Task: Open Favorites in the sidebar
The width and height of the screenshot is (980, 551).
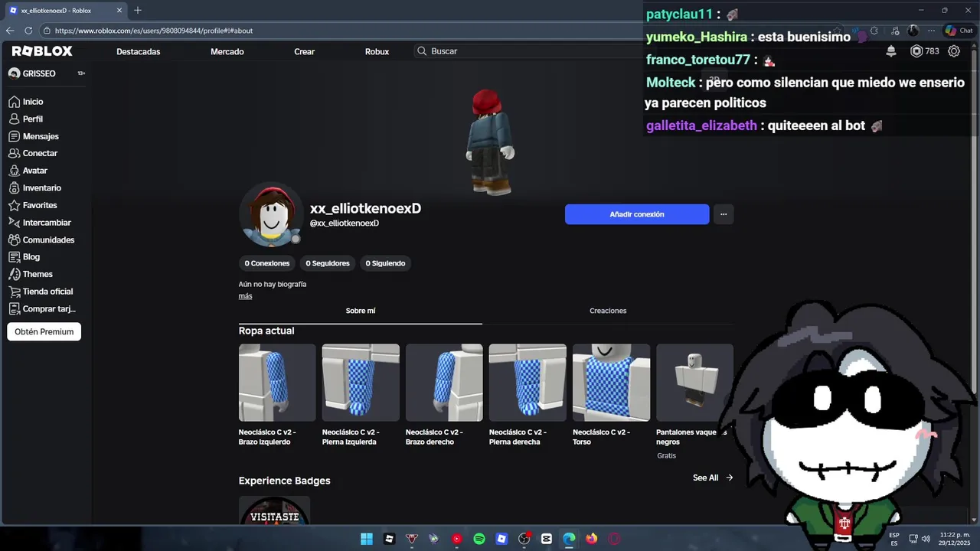Action: 33,205
